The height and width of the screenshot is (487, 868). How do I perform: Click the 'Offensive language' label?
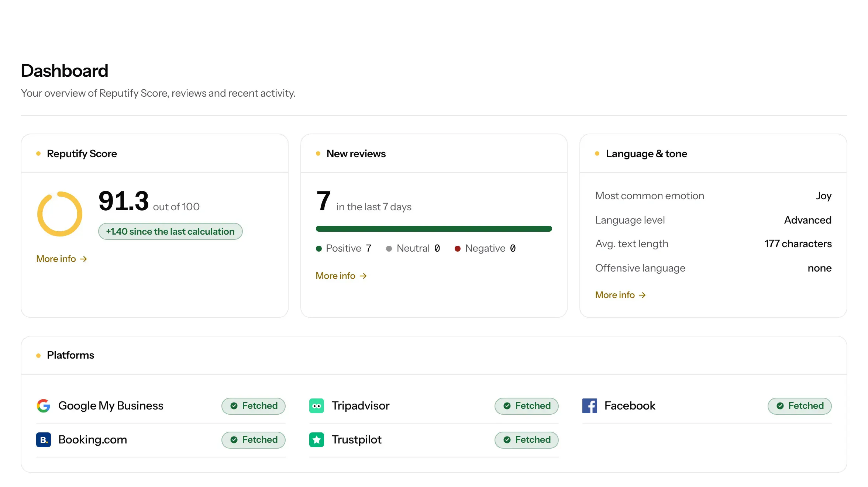click(640, 268)
